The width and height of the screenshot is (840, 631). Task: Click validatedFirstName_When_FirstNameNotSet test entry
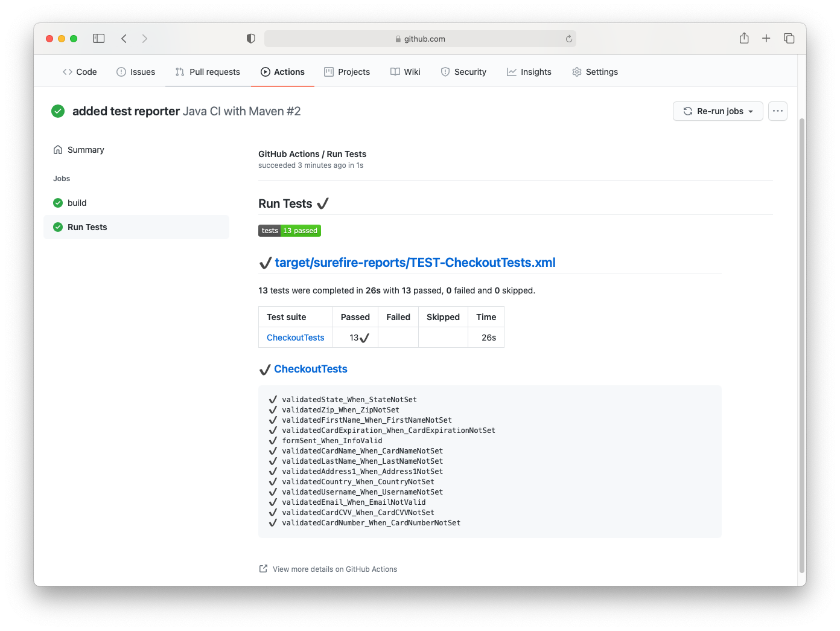(x=367, y=420)
